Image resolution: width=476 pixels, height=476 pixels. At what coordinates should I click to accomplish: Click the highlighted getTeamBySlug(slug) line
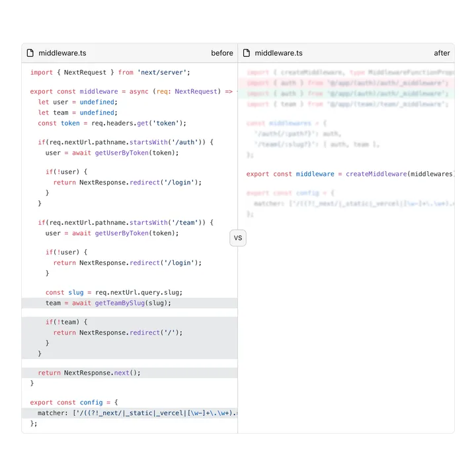tap(130, 303)
